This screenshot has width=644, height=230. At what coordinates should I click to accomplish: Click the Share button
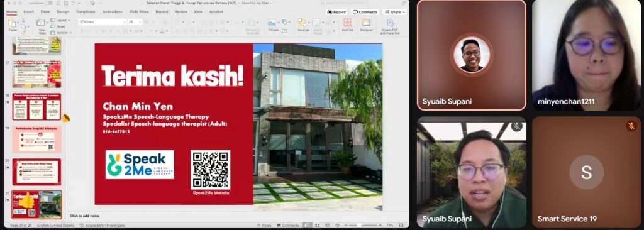coord(395,12)
